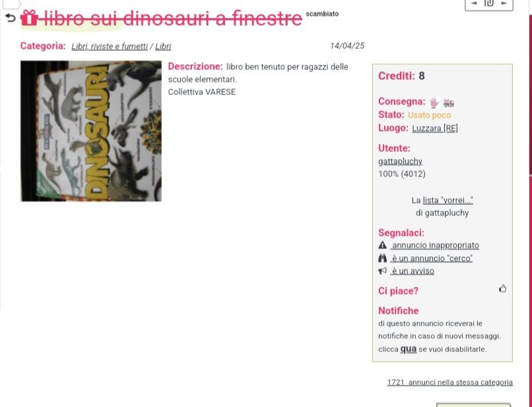Click the shipping icon next to Consegna
The image size is (532, 407).
(x=449, y=102)
